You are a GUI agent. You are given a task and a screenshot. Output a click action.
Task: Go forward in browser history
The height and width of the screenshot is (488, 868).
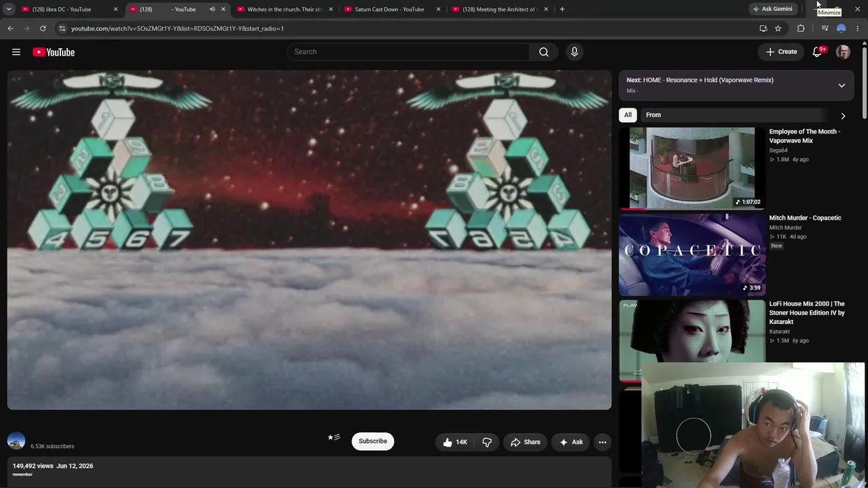(x=26, y=28)
